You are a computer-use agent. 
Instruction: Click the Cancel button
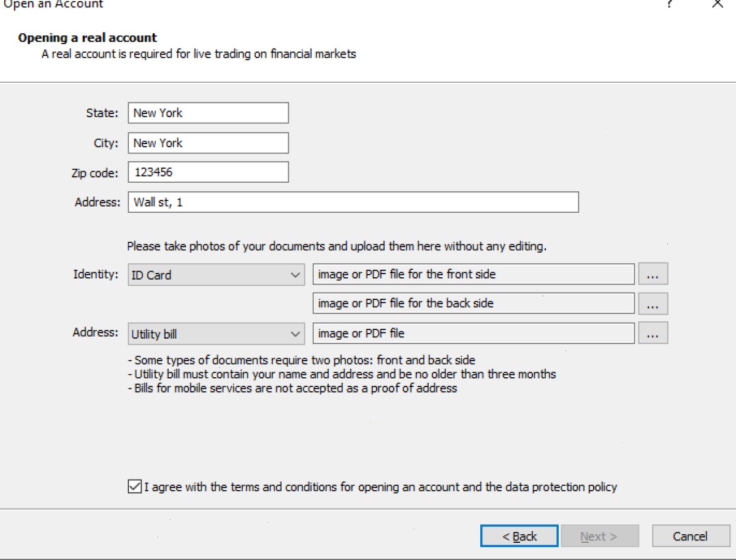pos(690,536)
